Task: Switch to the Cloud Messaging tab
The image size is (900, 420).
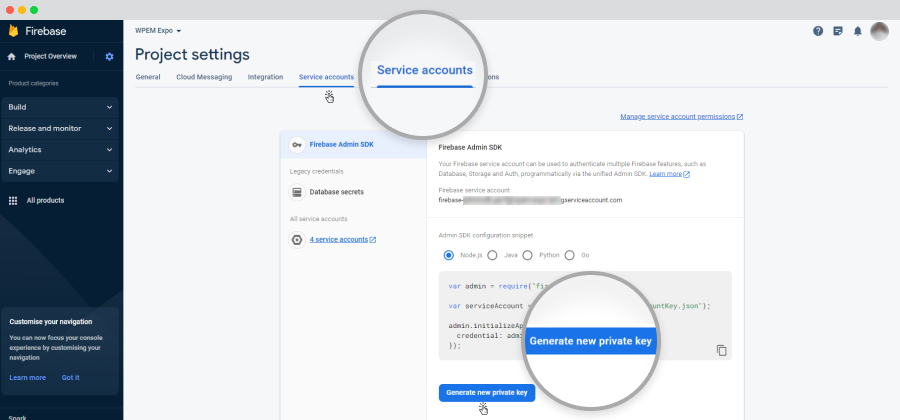Action: (204, 77)
